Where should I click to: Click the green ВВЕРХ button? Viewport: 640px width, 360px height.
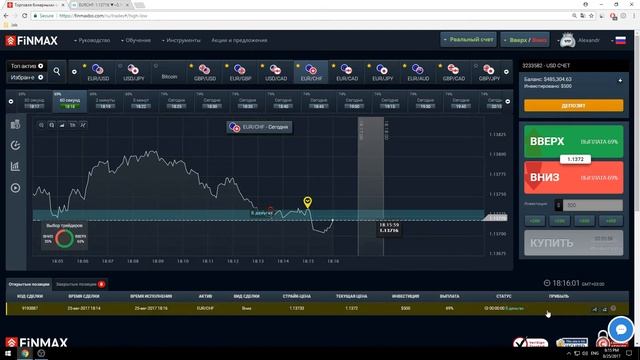coord(573,141)
